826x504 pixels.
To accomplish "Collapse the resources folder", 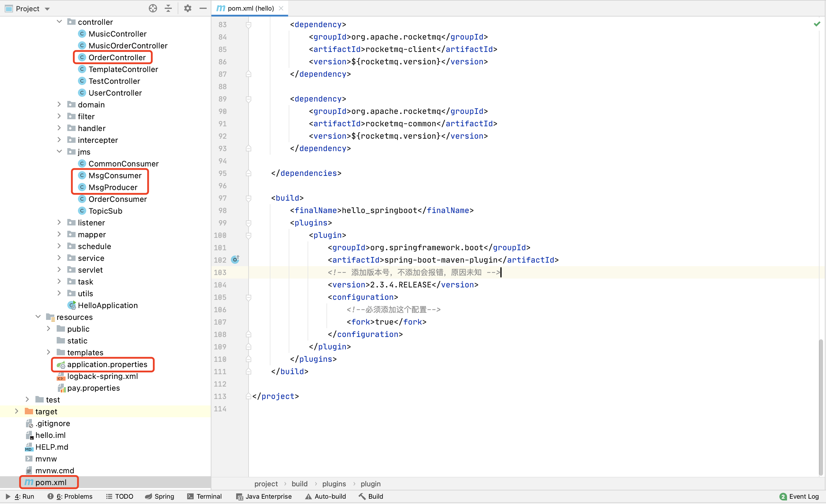I will (38, 317).
